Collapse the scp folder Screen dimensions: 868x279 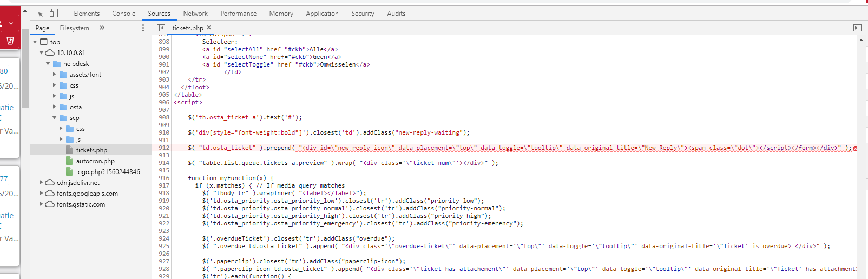point(55,118)
